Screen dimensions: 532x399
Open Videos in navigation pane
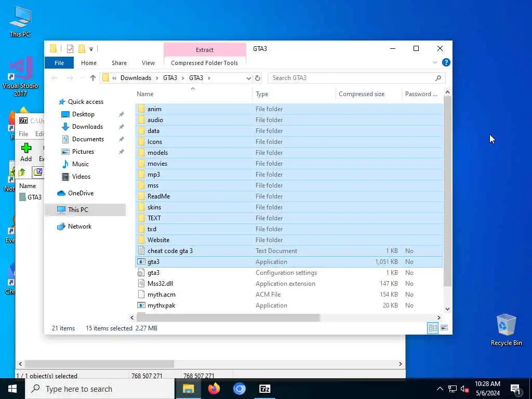(81, 177)
